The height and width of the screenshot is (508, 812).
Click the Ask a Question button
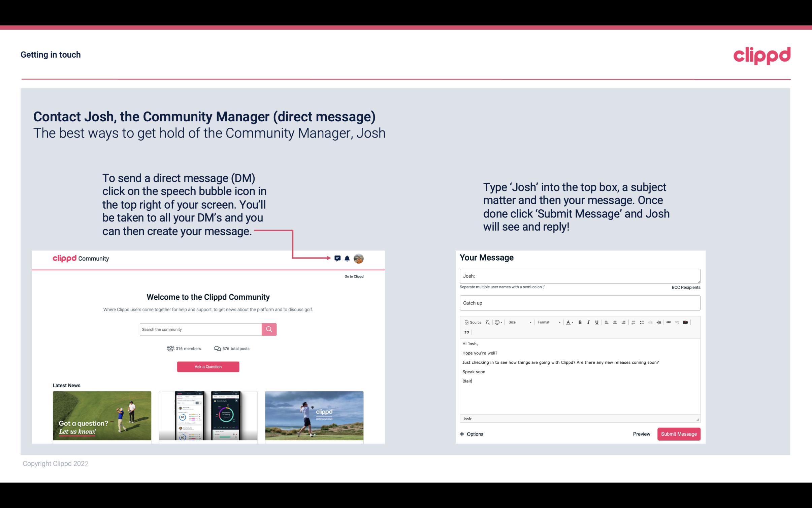[x=208, y=366]
